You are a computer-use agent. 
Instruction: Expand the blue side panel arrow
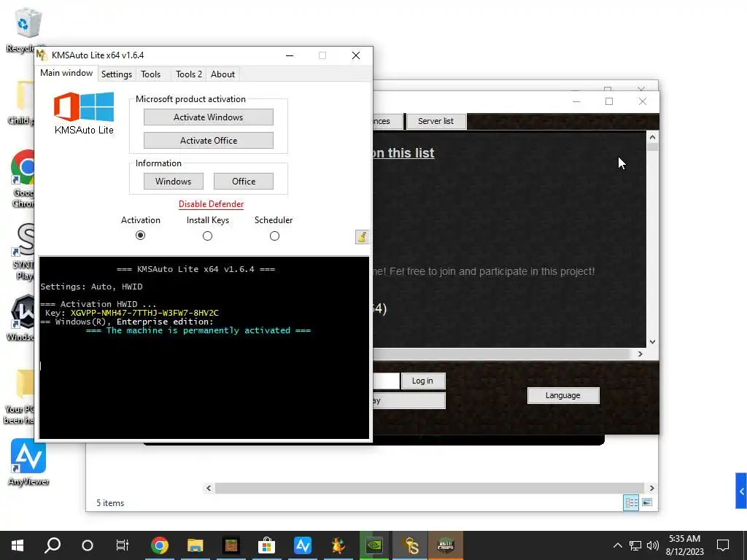point(741,491)
